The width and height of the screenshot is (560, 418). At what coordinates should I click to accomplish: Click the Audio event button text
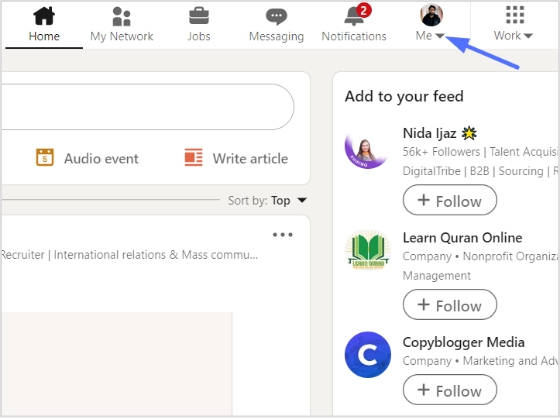[101, 158]
